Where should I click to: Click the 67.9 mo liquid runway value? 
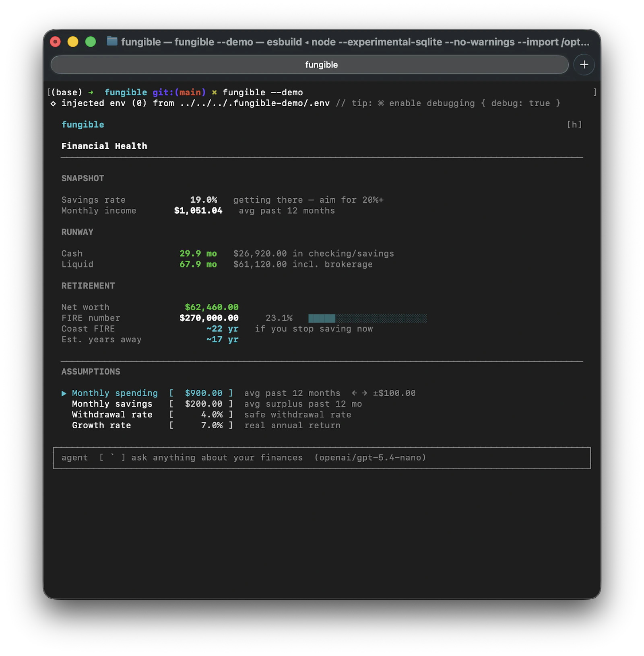198,264
